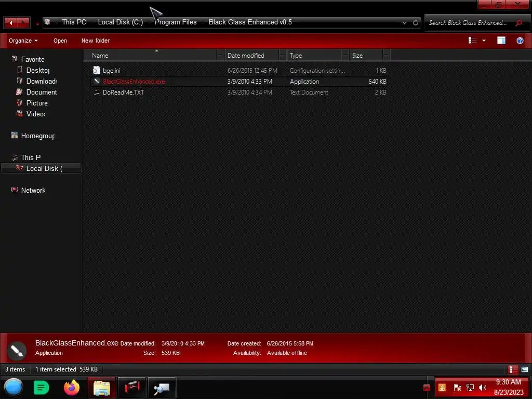Create a New folder
Image resolution: width=532 pixels, height=399 pixels.
[x=96, y=41]
